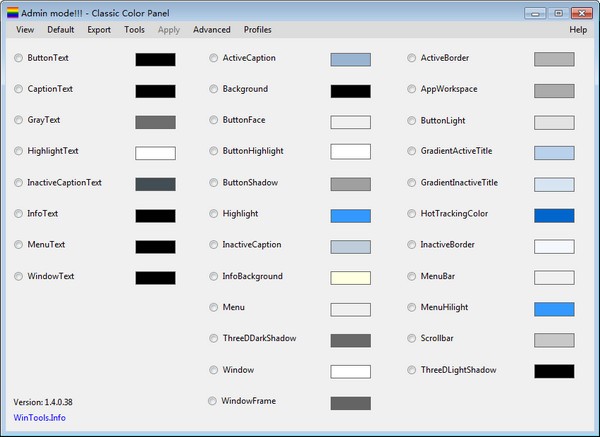The height and width of the screenshot is (437, 600).
Task: Pick the ThreeDLightShadow black swatch
Action: (554, 371)
